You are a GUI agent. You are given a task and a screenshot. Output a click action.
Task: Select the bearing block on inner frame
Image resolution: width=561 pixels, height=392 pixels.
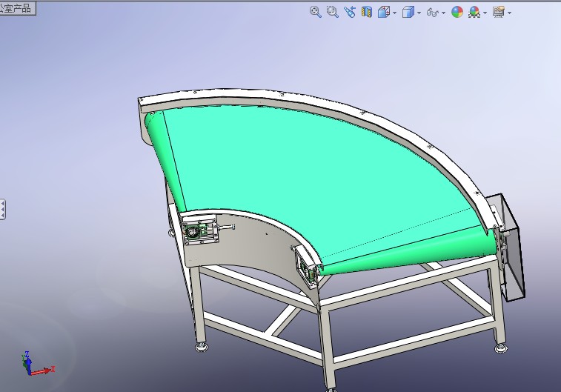[x=199, y=230]
